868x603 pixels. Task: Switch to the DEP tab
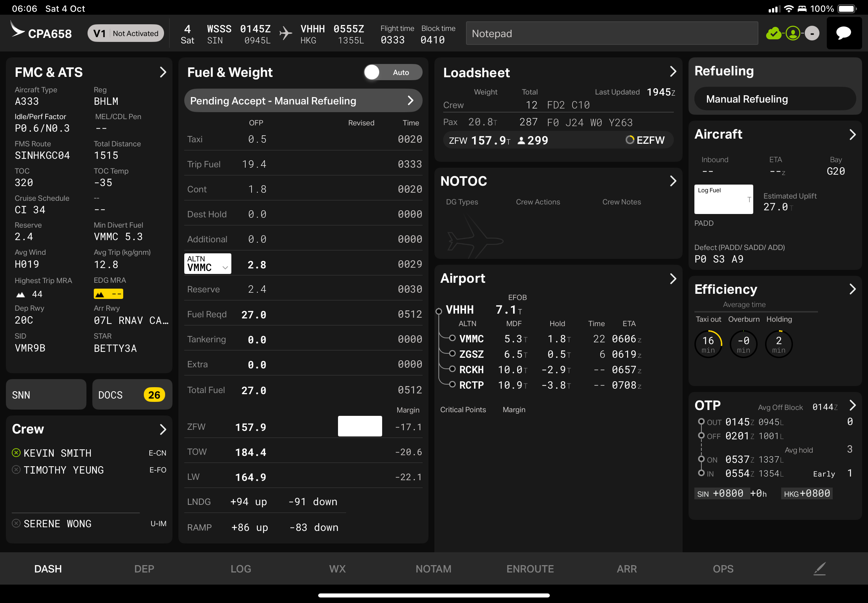point(144,568)
